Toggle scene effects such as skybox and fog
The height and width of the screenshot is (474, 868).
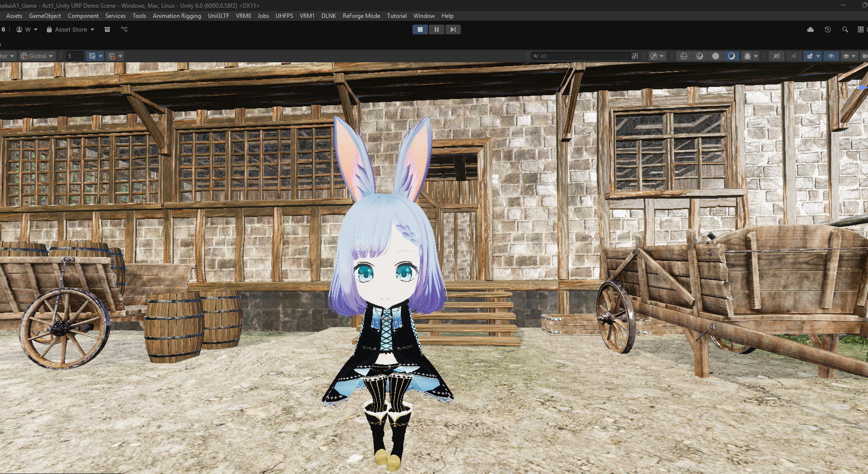click(x=810, y=56)
